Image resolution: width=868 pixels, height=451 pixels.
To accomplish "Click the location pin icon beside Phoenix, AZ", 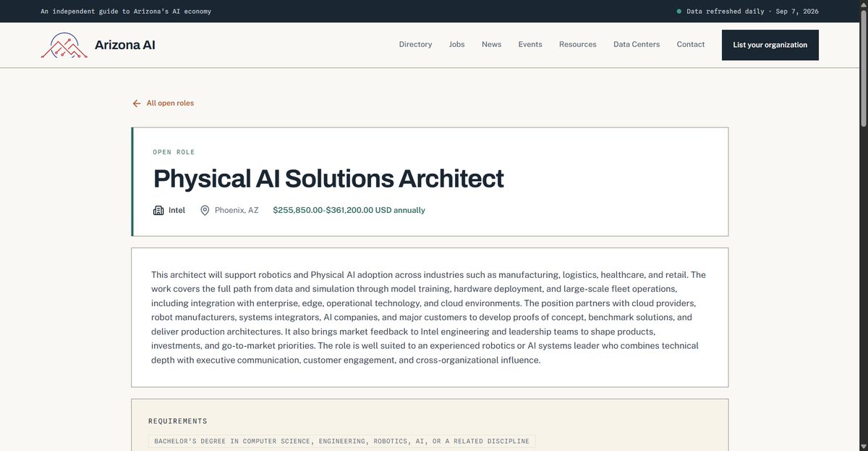I will point(205,211).
